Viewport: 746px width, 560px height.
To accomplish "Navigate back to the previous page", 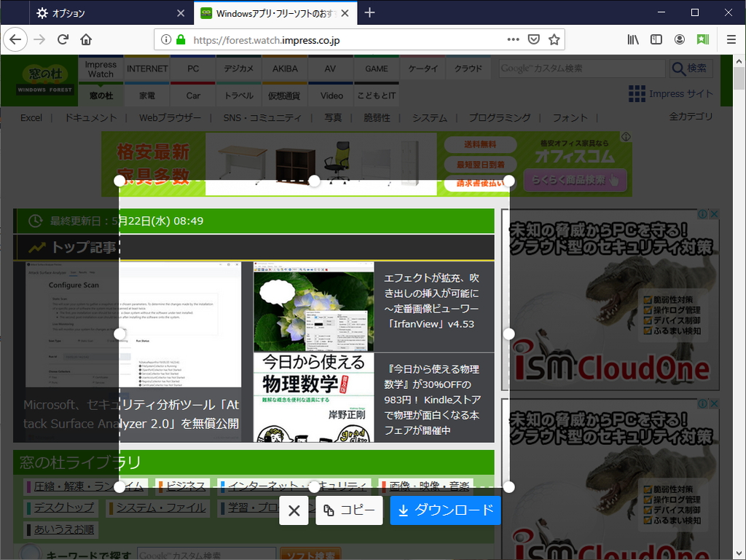I will click(x=15, y=39).
